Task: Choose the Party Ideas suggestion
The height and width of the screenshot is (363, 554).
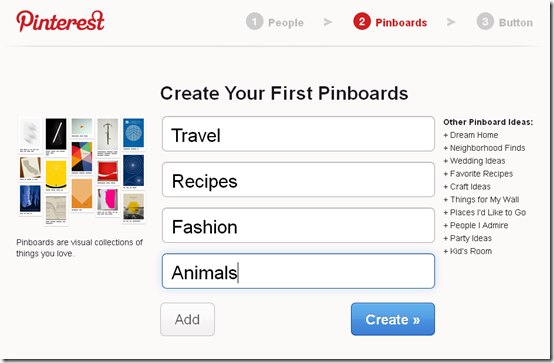Action: [x=467, y=238]
